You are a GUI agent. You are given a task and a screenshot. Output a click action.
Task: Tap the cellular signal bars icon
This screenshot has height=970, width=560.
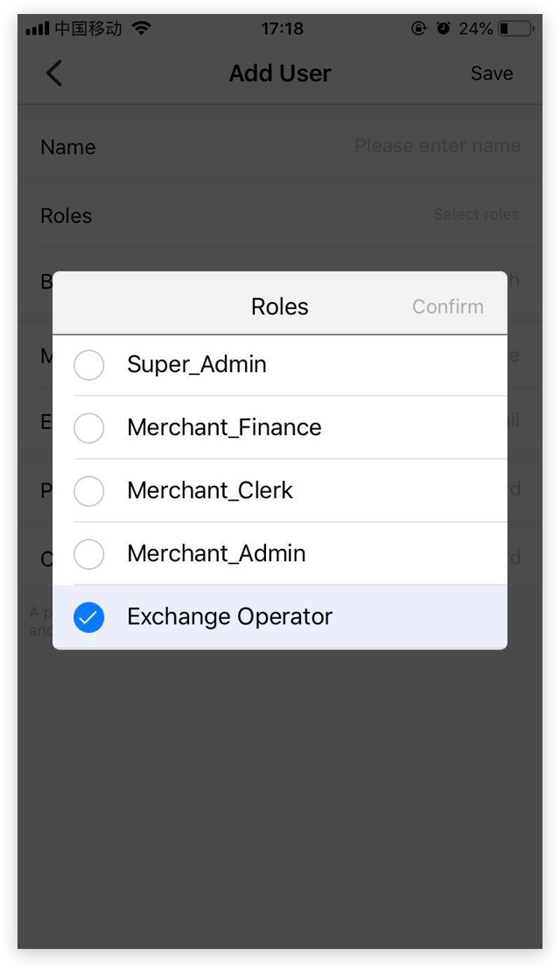[x=38, y=29]
